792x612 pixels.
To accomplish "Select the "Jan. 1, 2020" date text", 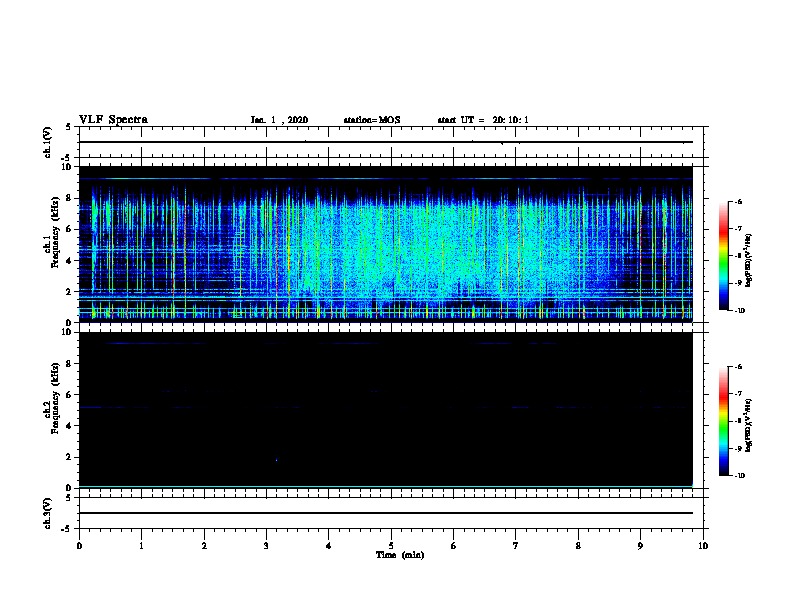I will click(279, 120).
